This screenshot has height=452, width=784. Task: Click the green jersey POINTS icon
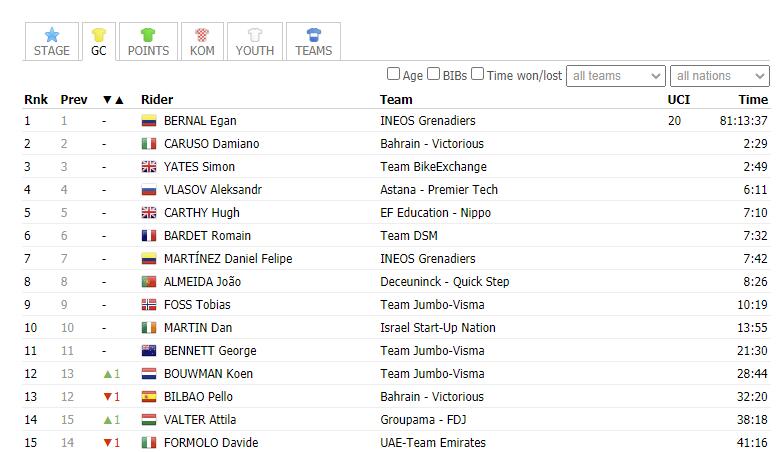(148, 34)
